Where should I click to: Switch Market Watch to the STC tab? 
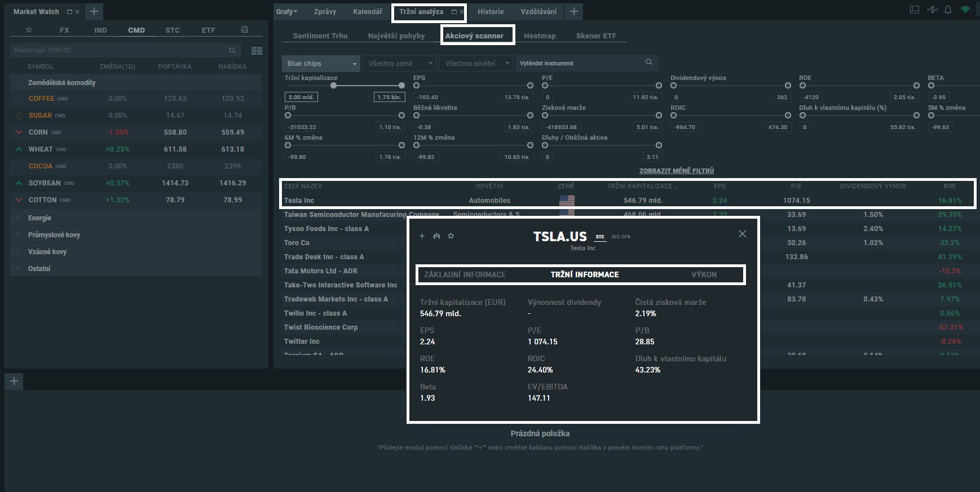click(x=173, y=30)
